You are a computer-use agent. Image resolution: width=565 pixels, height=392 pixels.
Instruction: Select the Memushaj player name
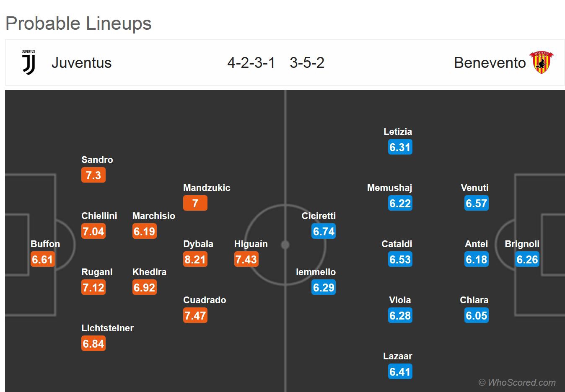(389, 188)
